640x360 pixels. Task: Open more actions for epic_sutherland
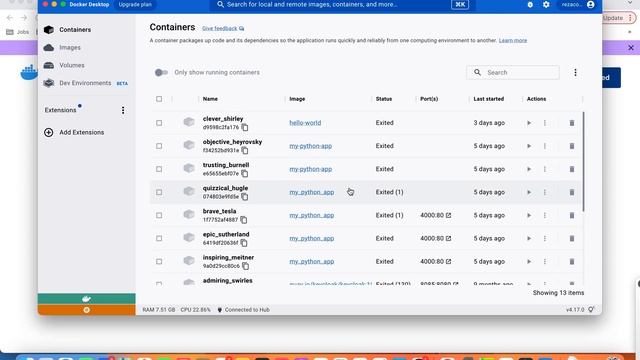[544, 238]
